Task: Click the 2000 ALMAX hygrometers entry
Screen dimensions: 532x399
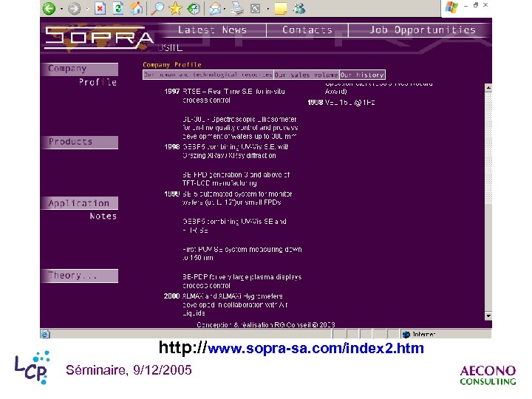Action: [x=226, y=304]
